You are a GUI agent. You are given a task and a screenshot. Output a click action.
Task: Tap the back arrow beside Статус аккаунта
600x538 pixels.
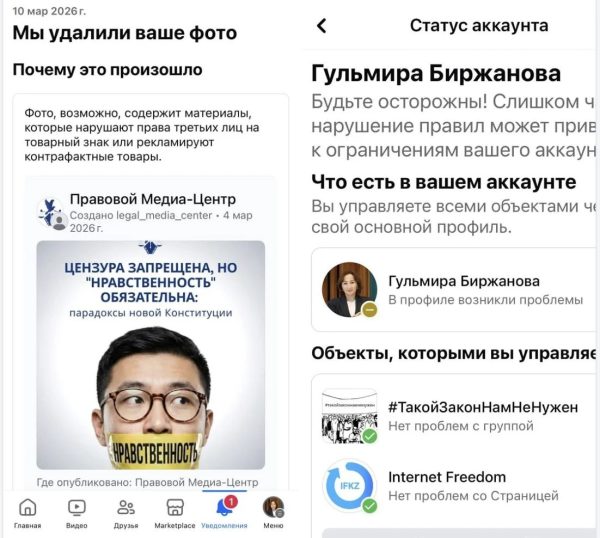tap(322, 26)
